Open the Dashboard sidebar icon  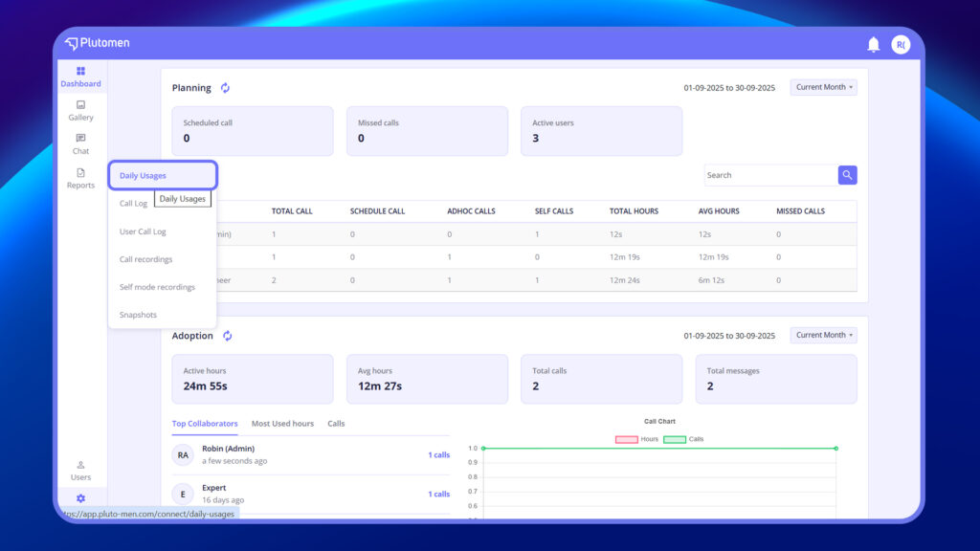tap(80, 77)
